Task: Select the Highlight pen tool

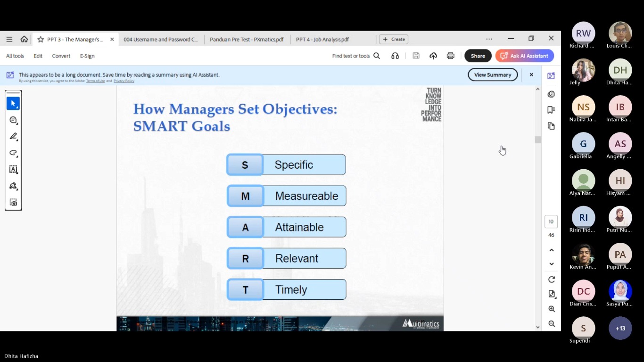Action: click(x=13, y=136)
